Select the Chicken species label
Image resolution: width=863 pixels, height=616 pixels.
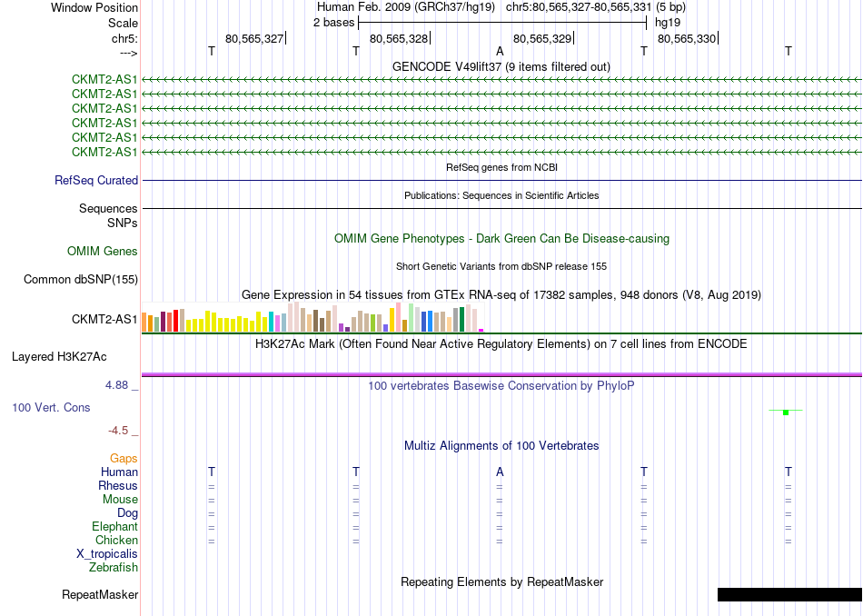click(116, 540)
